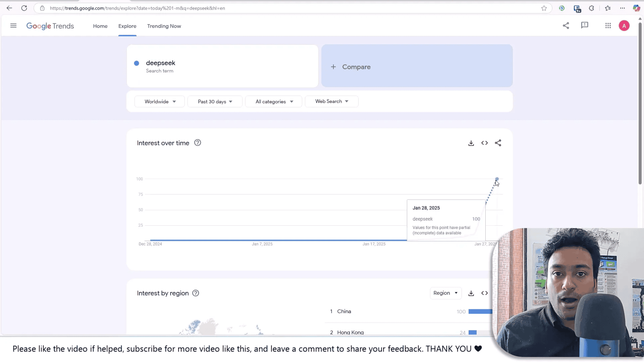Edit the deepseek search term

[x=222, y=66]
